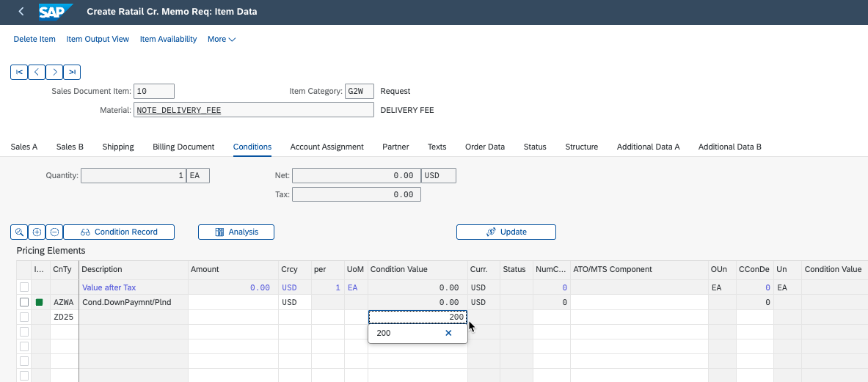Image resolution: width=868 pixels, height=382 pixels.
Task: Select the AZWA row checkbox
Action: tap(24, 302)
